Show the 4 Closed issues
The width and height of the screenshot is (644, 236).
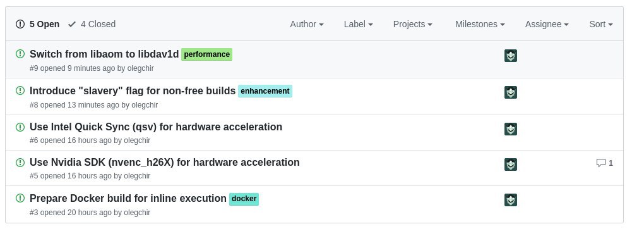click(92, 24)
